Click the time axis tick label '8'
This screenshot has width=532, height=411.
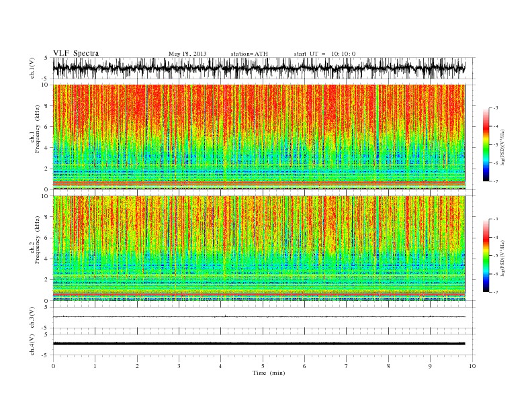click(x=388, y=366)
